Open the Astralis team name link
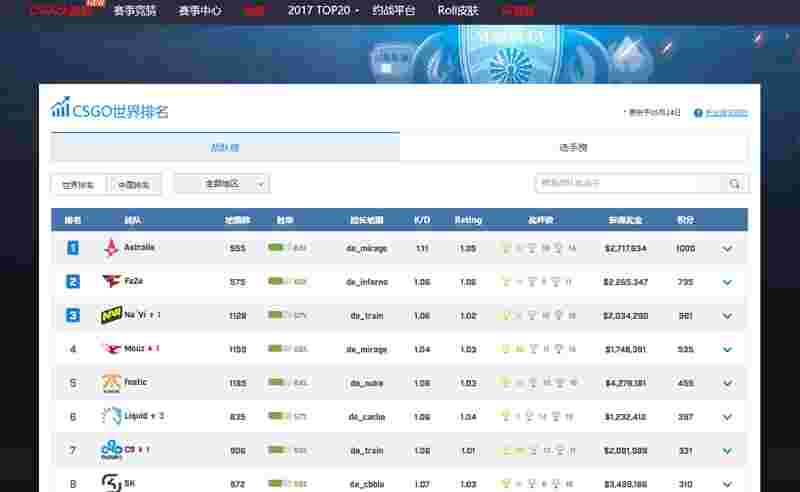800x492 pixels. pyautogui.click(x=139, y=247)
